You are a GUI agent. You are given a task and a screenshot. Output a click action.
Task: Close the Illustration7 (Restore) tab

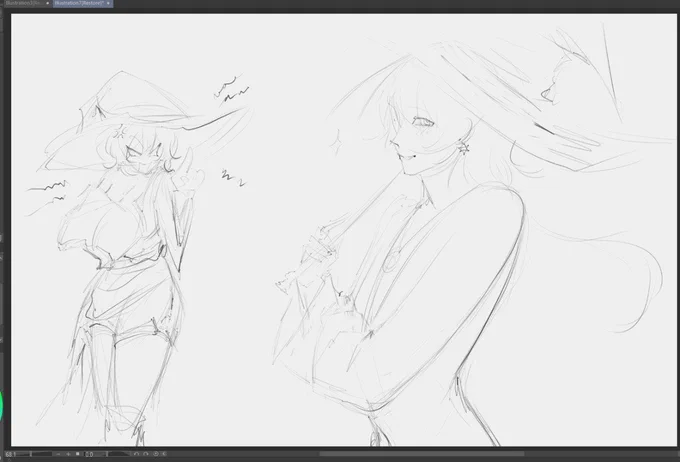coord(108,3)
